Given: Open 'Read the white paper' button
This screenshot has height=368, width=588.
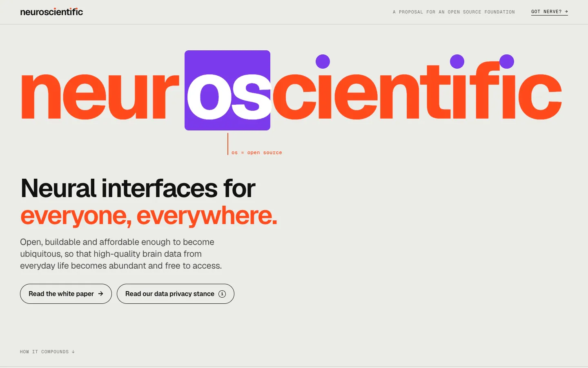Looking at the screenshot, I should 66,294.
